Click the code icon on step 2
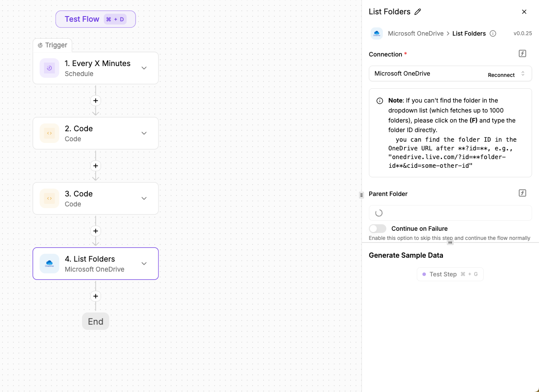Viewport: 539px width, 392px height. pyautogui.click(x=49, y=133)
